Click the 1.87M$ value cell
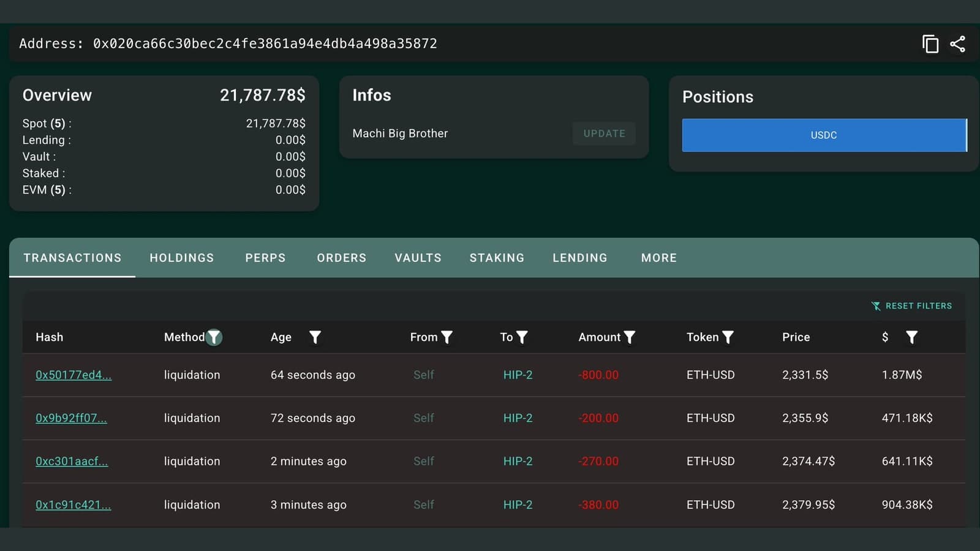This screenshot has width=980, height=551. point(902,375)
